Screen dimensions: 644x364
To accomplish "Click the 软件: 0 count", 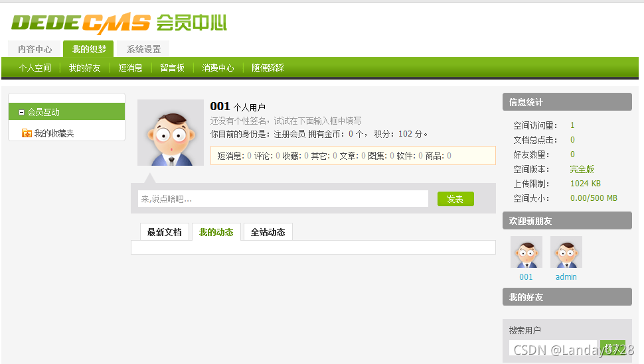I will pos(410,156).
